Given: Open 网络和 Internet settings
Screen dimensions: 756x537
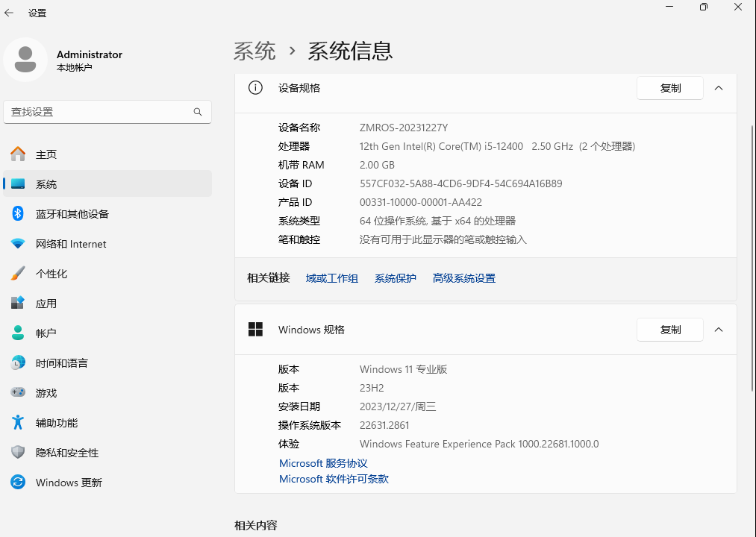Looking at the screenshot, I should pyautogui.click(x=107, y=243).
